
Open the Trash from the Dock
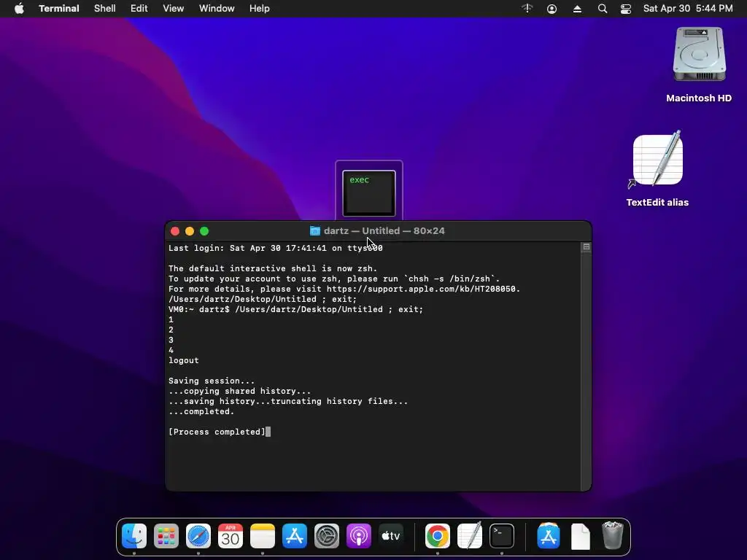[x=612, y=536]
